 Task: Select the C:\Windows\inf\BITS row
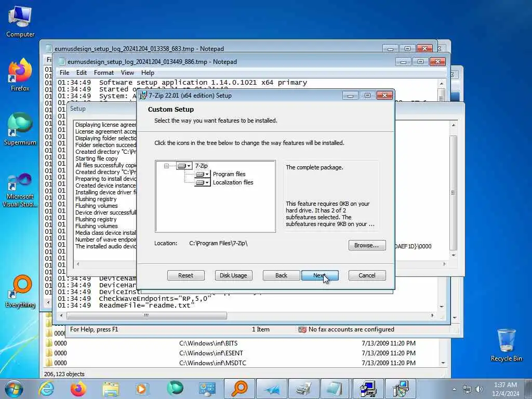pos(242,343)
